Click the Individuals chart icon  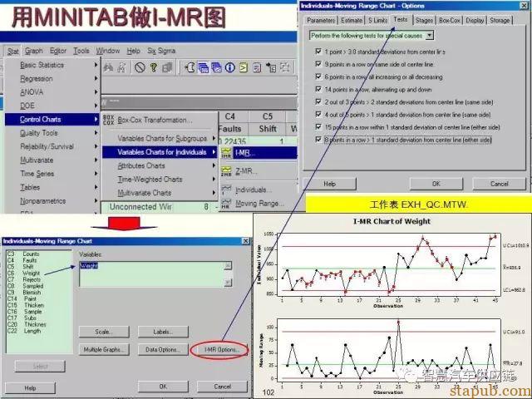click(x=226, y=190)
